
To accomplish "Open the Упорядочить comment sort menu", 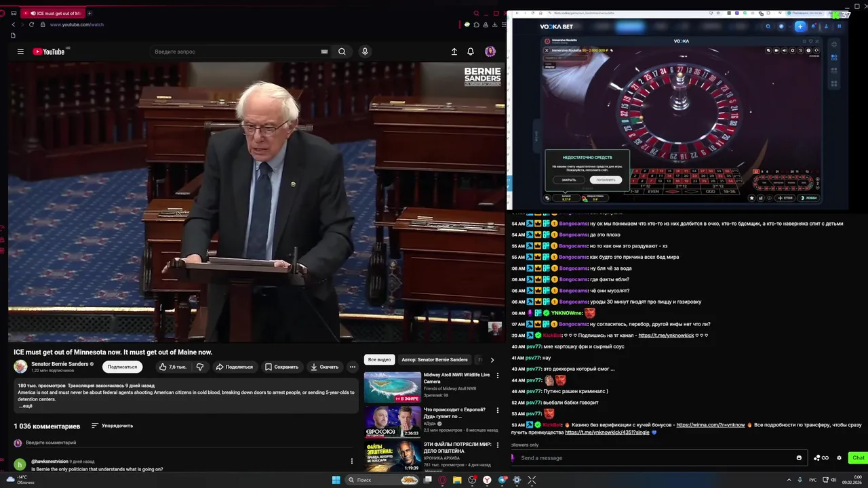I will 113,426.
